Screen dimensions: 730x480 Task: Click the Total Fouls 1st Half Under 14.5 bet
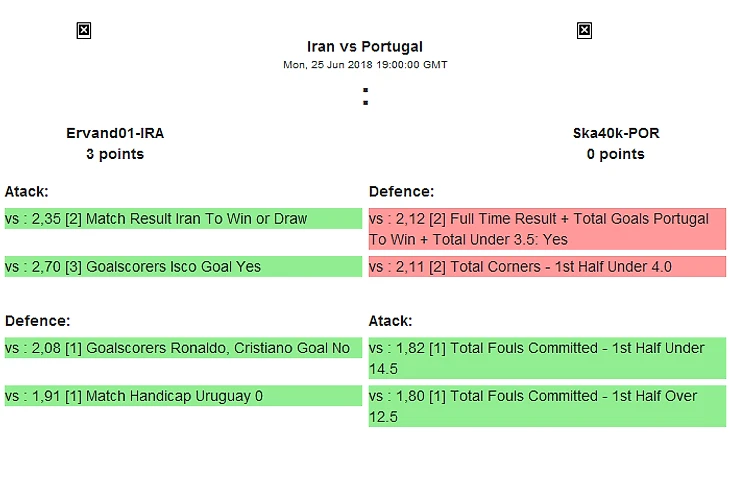click(546, 358)
